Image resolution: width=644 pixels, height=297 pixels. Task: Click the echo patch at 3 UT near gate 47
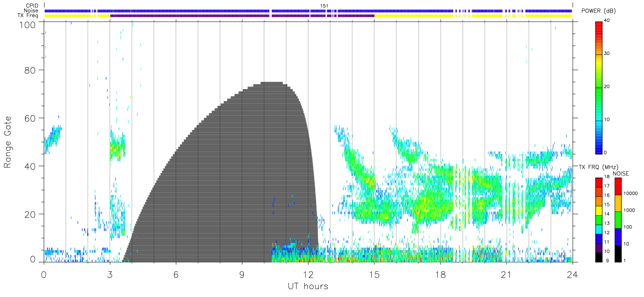coord(117,148)
